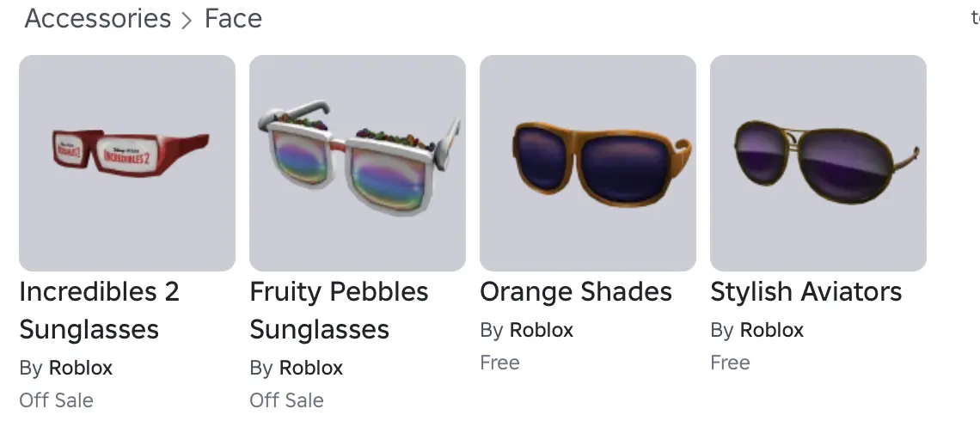Visit Roblox creator link under Incredibles 2 Sunglasses
The image size is (980, 433).
click(81, 368)
